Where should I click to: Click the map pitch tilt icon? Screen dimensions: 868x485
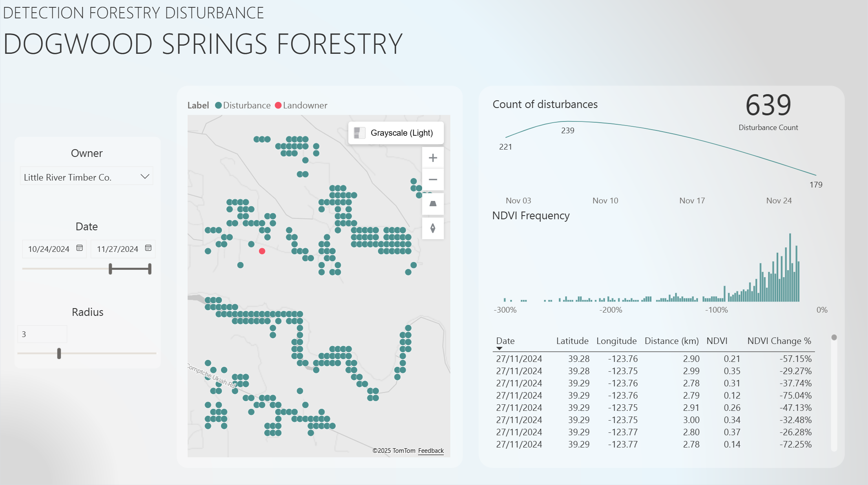point(433,204)
